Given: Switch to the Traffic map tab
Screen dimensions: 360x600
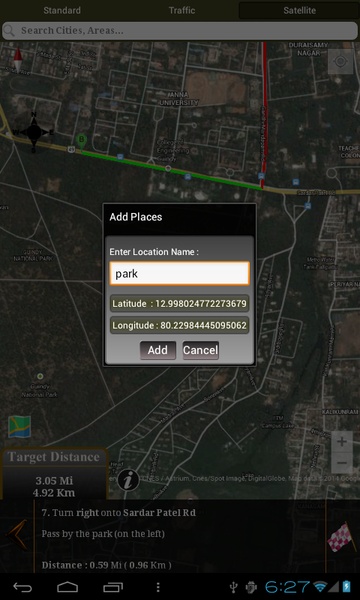Looking at the screenshot, I should (182, 10).
